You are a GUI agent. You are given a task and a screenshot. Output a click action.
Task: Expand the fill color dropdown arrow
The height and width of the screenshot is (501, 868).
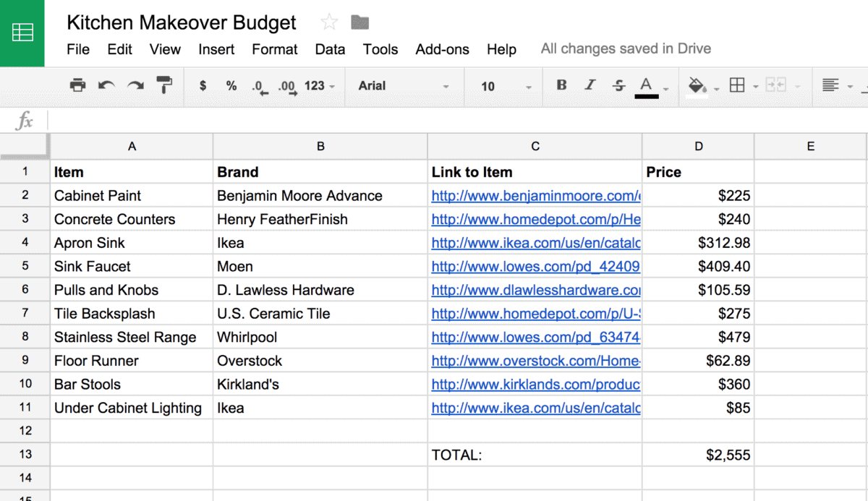click(x=716, y=88)
